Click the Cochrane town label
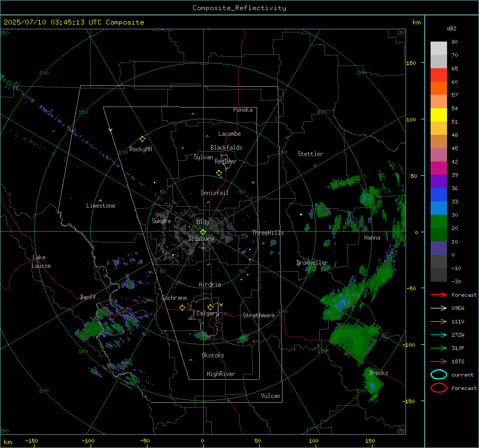 pyautogui.click(x=174, y=298)
